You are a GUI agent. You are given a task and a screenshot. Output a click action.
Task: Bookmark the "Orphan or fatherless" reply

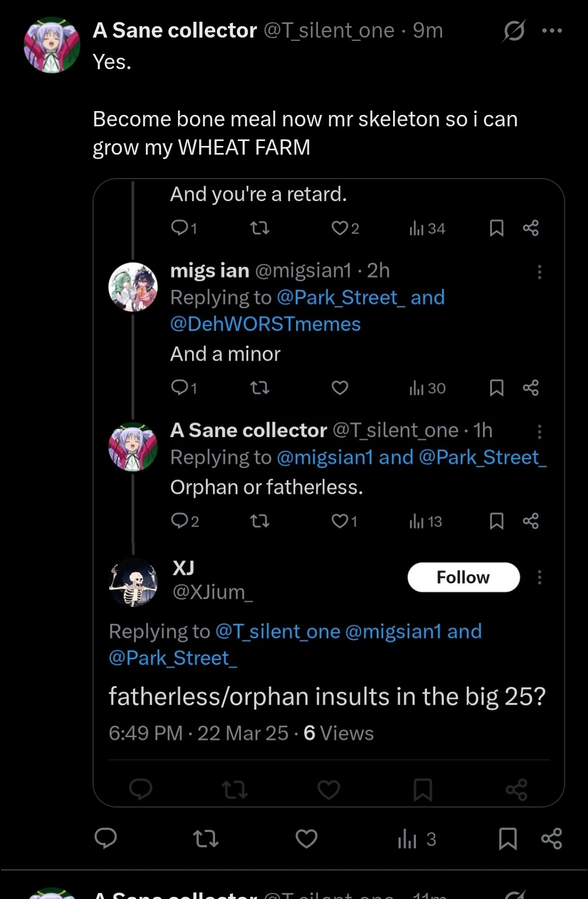[x=496, y=521]
